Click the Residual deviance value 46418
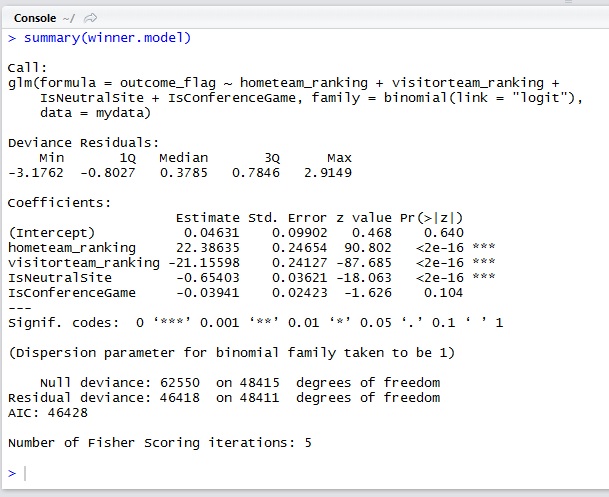Screen dimensions: 609x497 pyautogui.click(x=180, y=398)
